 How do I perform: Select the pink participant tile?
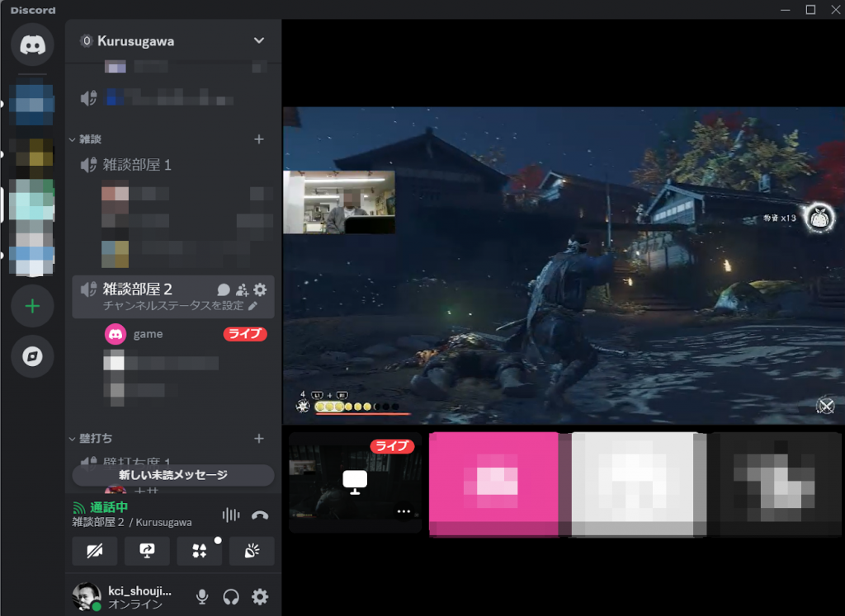coord(493,485)
